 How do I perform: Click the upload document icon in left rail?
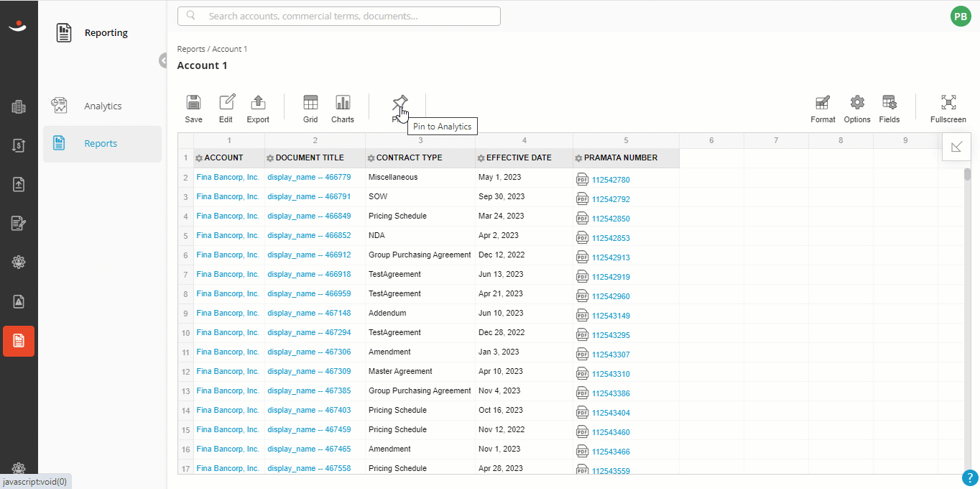pos(19,184)
